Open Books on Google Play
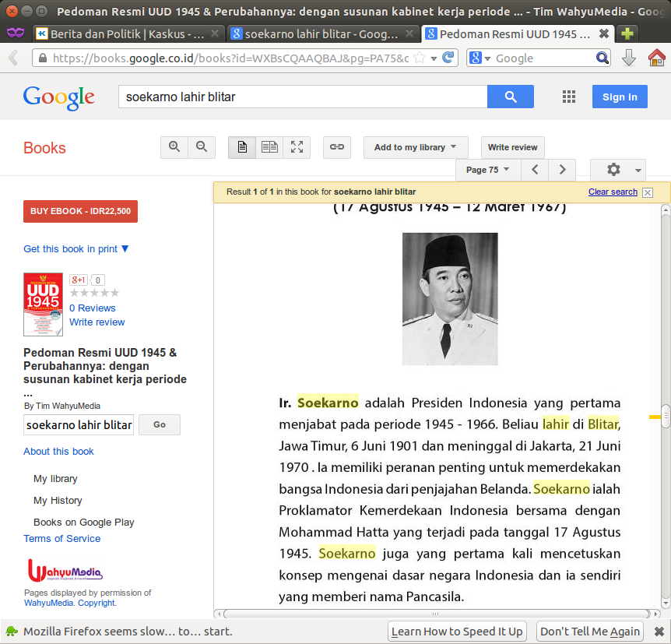The height and width of the screenshot is (644, 671). [x=84, y=523]
